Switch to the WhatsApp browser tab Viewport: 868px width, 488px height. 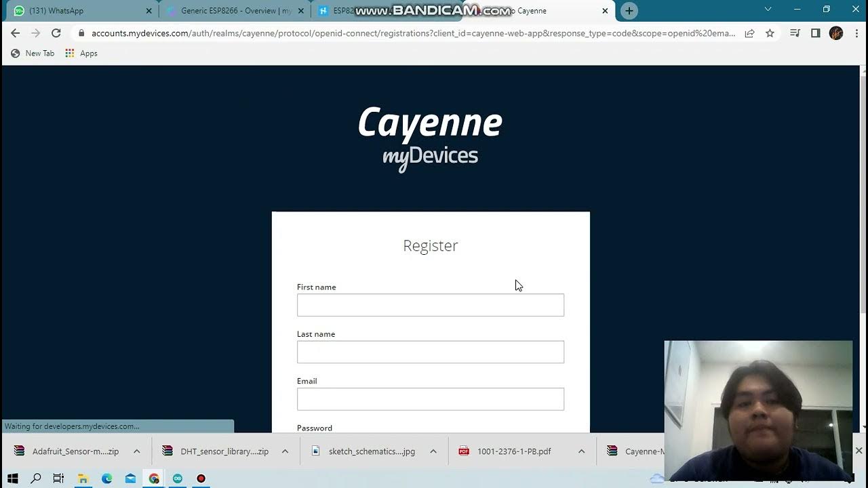pyautogui.click(x=81, y=11)
